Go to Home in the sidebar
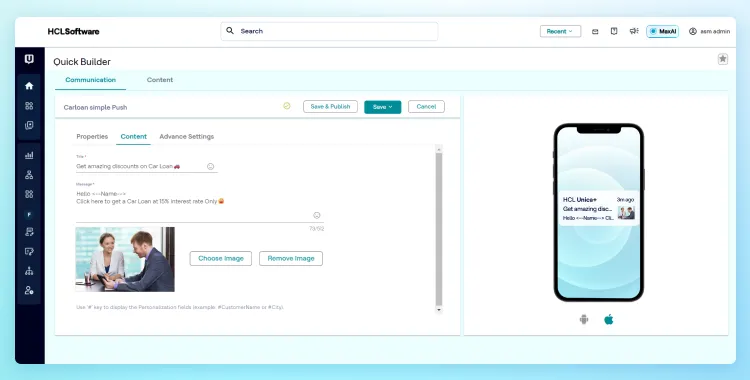This screenshot has width=750, height=380. [29, 86]
